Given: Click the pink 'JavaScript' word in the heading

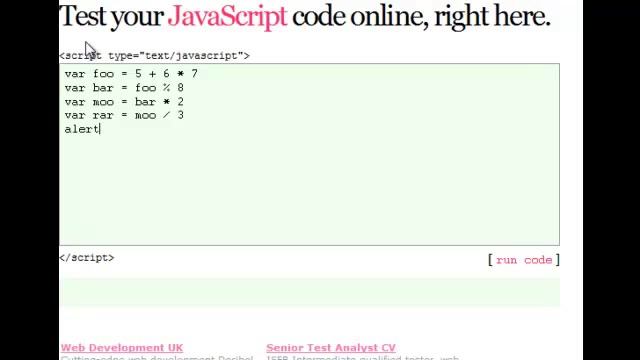Looking at the screenshot, I should tap(227, 17).
